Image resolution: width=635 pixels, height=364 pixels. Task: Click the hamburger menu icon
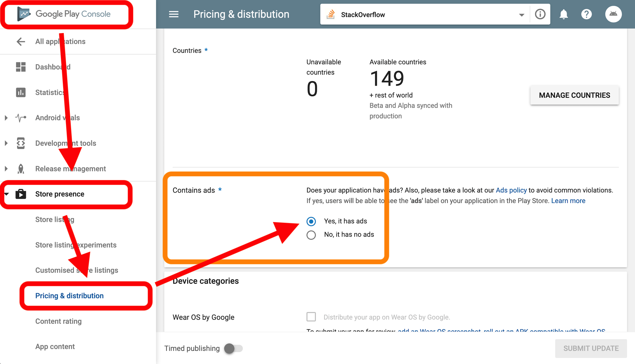[174, 14]
